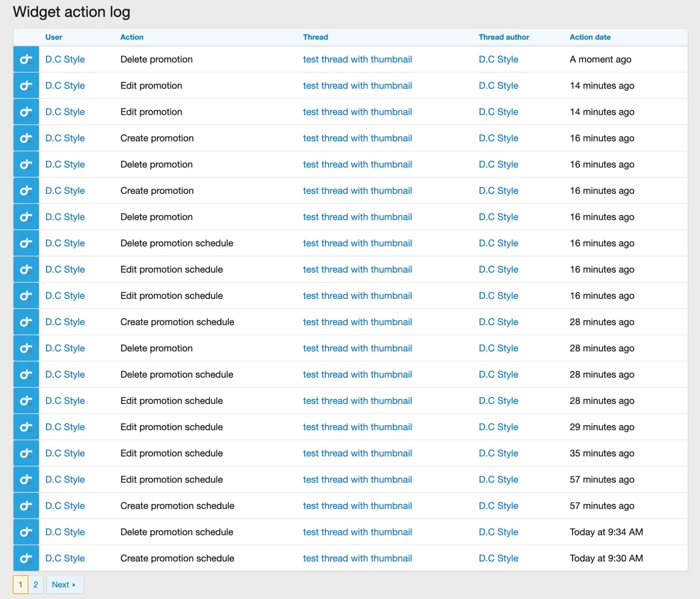The width and height of the screenshot is (700, 599).
Task: Open thread author link in the 35 minutes ago row
Action: [498, 453]
